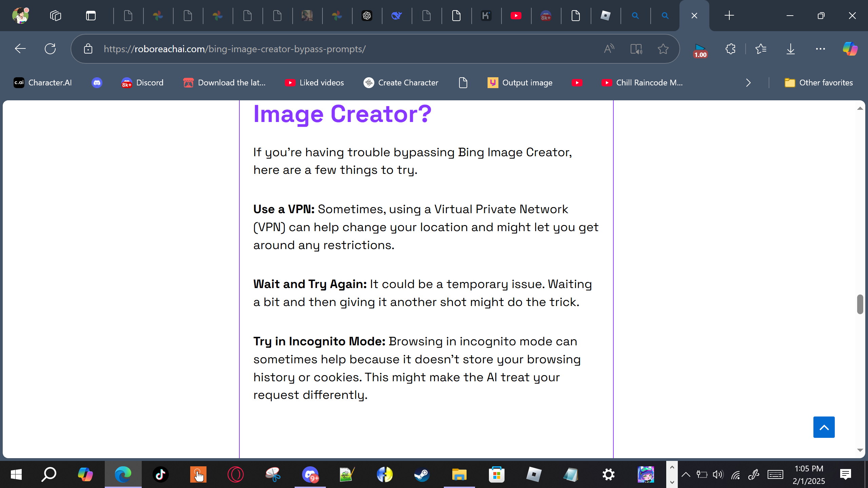Open Immersive Reader icon

pos(636,49)
